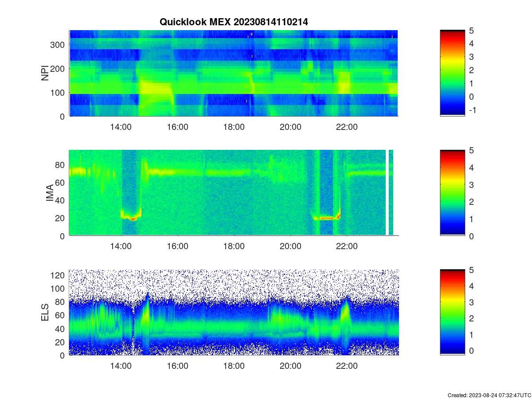Click the 18:00 label under ELS panel
Image resolution: width=532 pixels, height=399 pixels.
[234, 366]
